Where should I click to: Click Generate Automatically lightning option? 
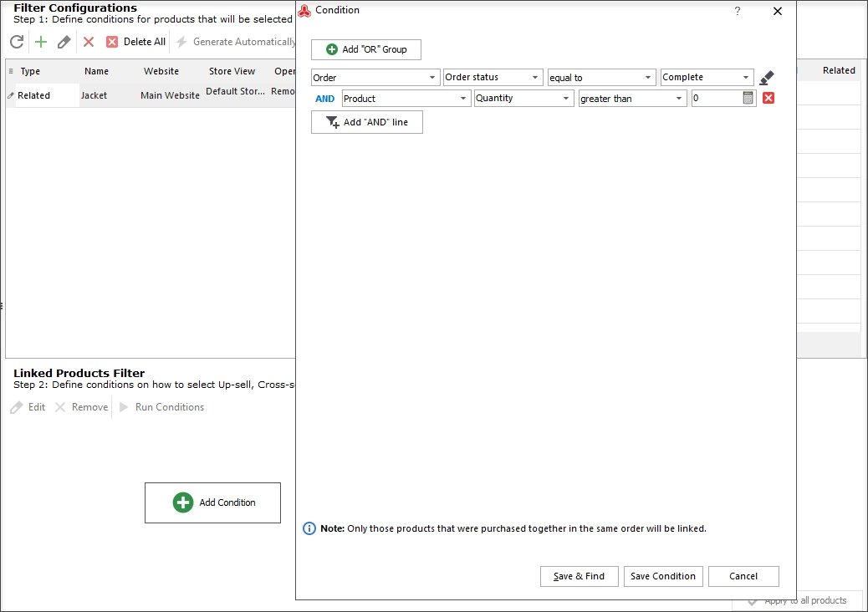tap(237, 42)
